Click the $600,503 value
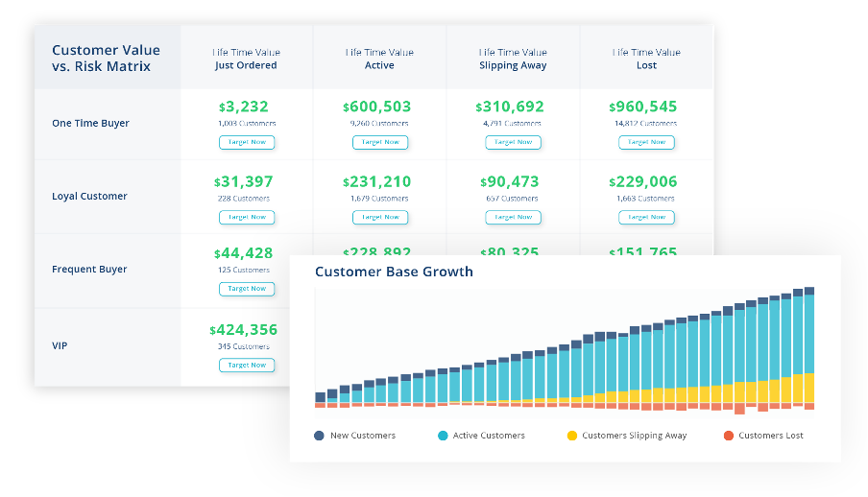 (x=377, y=106)
